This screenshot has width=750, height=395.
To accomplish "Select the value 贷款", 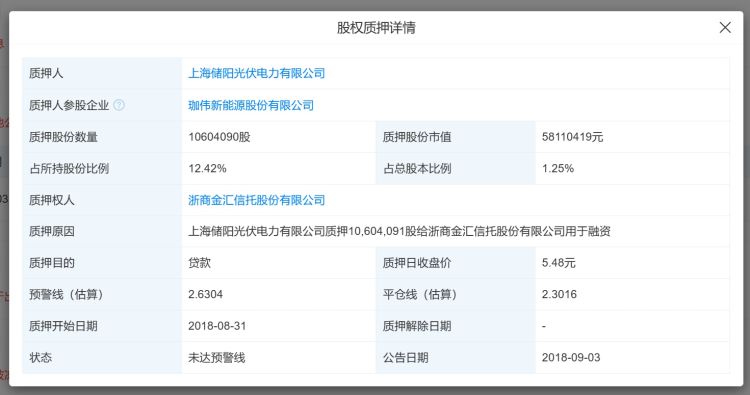I will (x=199, y=263).
